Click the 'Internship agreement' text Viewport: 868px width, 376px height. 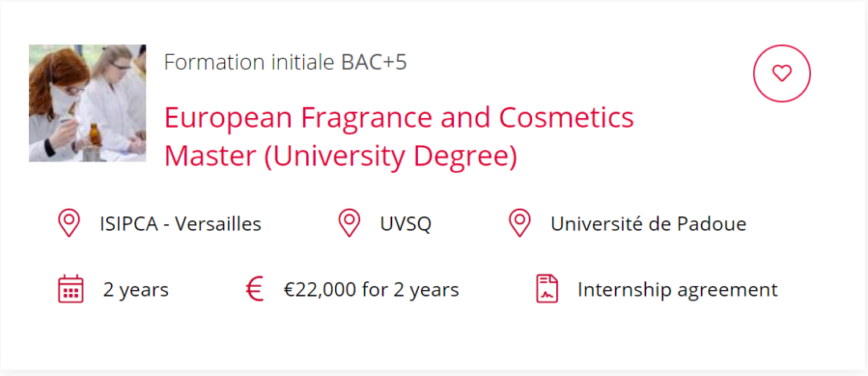tap(678, 289)
